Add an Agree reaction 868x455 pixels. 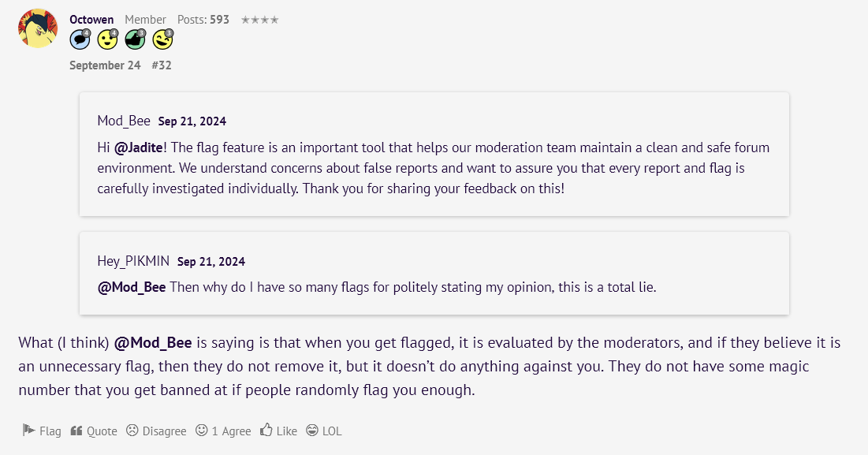click(x=223, y=431)
